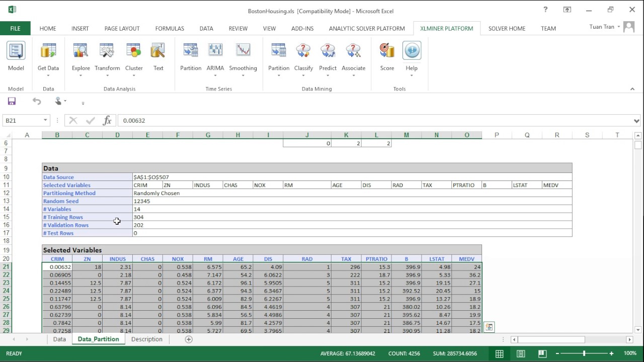Open the Associate tool
The image size is (644, 362).
[x=353, y=59]
